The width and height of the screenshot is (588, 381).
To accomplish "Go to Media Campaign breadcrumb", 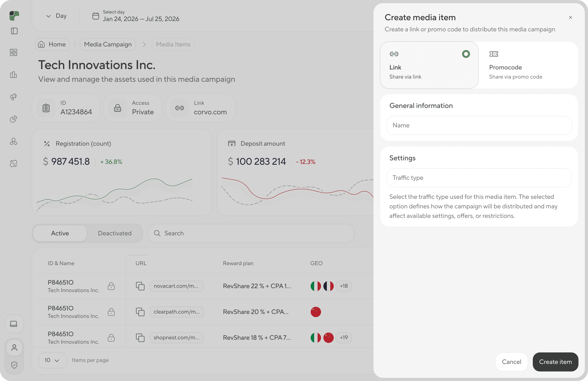I will pyautogui.click(x=108, y=44).
